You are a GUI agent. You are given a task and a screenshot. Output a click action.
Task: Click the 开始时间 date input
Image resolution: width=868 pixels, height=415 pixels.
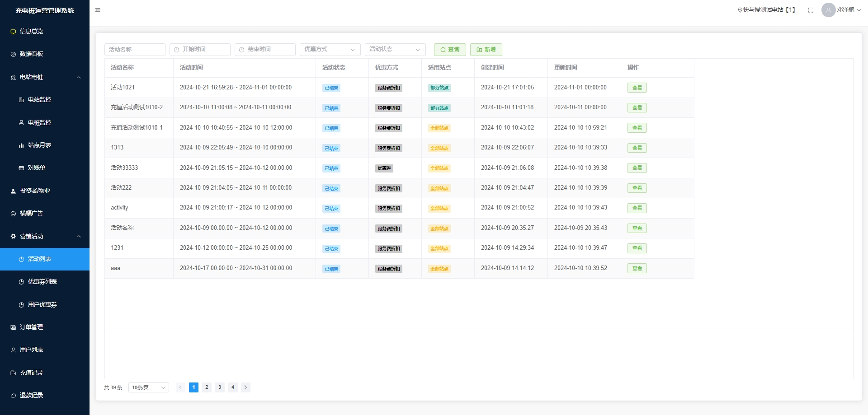click(200, 50)
